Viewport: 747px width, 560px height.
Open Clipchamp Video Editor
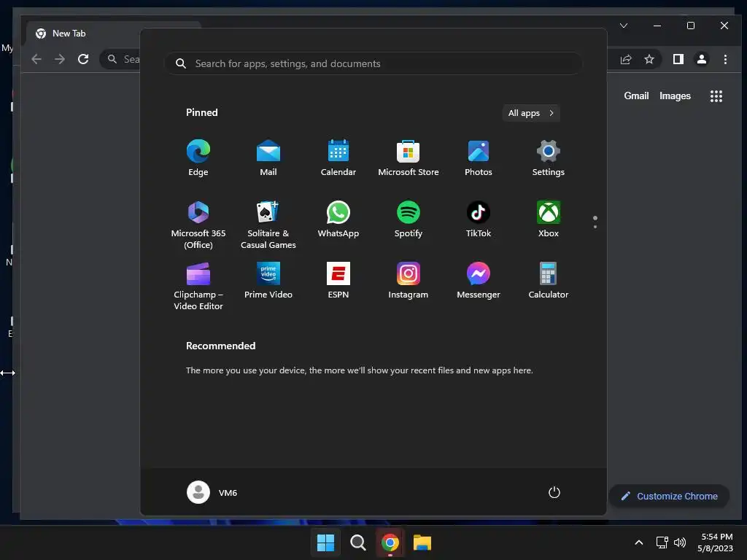(x=198, y=286)
